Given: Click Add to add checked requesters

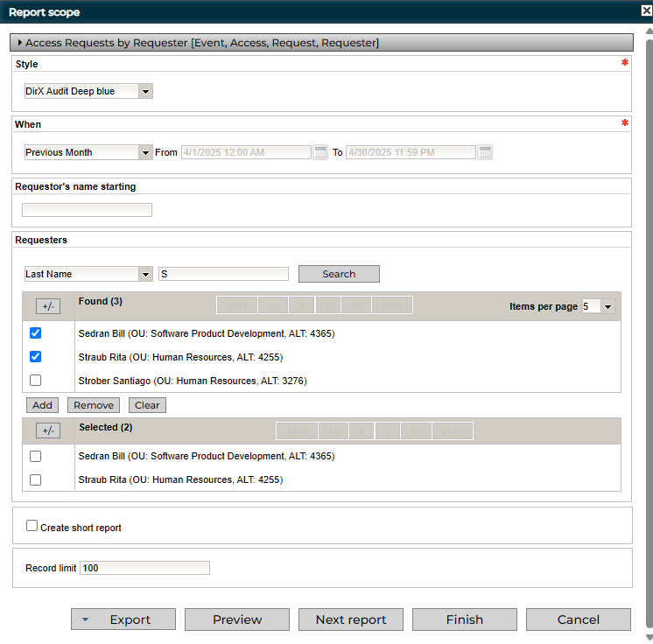Looking at the screenshot, I should pyautogui.click(x=42, y=405).
